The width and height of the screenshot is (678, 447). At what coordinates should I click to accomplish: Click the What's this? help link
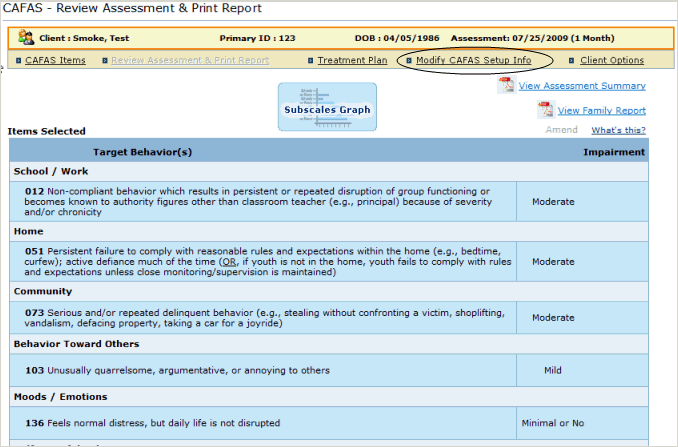pos(618,130)
